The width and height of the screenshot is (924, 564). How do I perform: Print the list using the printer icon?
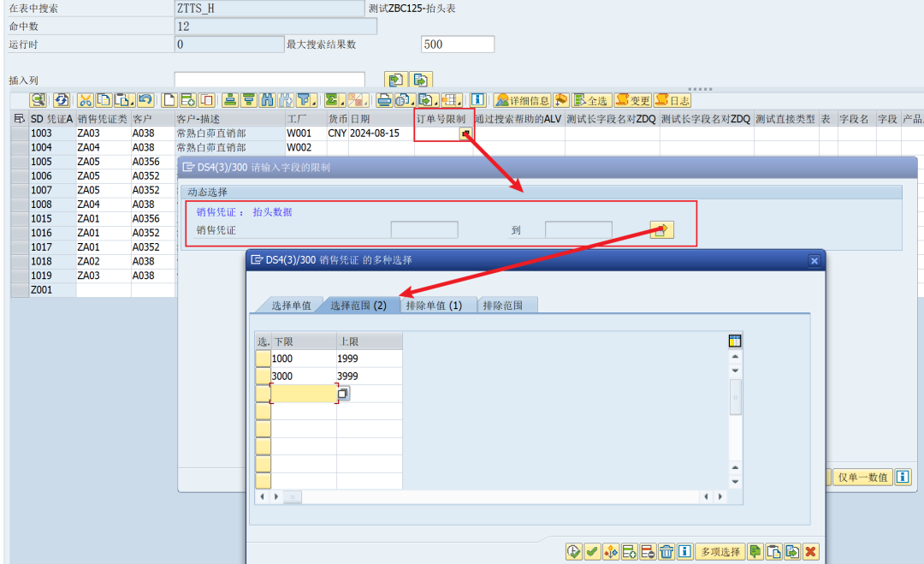(x=384, y=100)
